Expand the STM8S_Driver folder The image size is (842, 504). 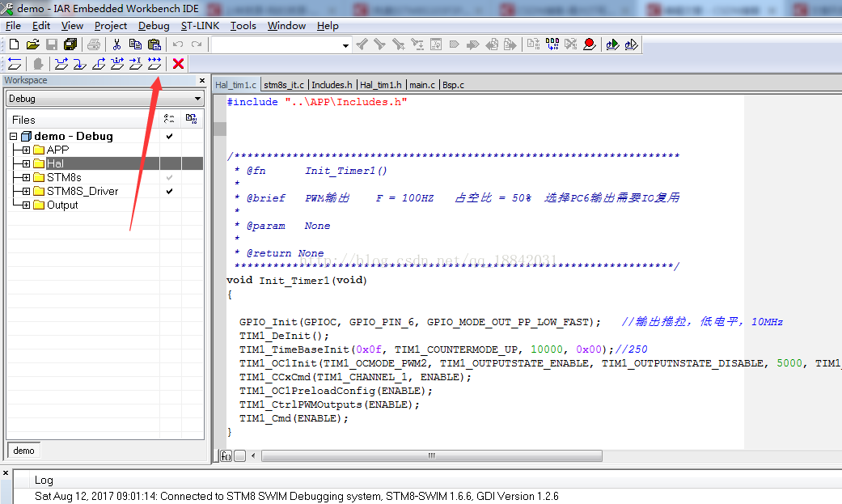point(26,191)
